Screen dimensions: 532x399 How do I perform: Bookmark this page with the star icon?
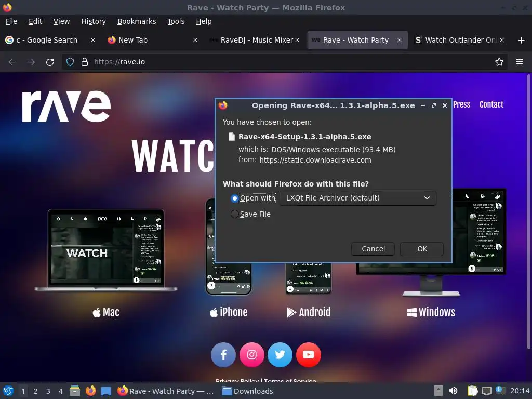pos(499,62)
